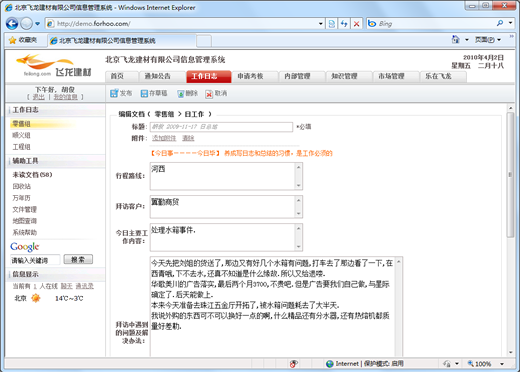Click the 行程路线 text area
The height and width of the screenshot is (372, 520).
pyautogui.click(x=226, y=176)
